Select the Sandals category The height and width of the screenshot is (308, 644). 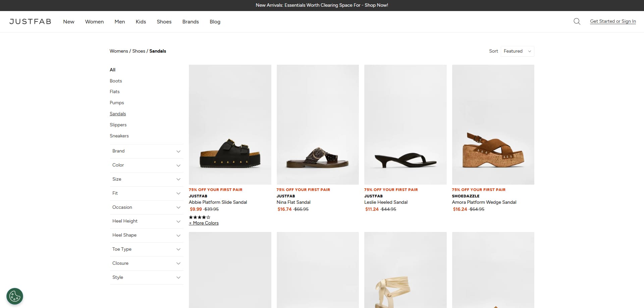click(x=118, y=114)
